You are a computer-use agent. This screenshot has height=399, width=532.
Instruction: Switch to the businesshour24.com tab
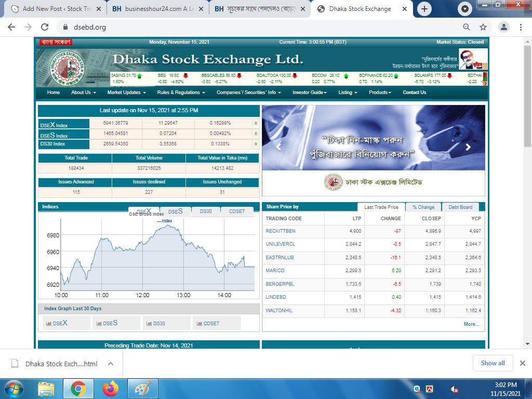pos(158,9)
